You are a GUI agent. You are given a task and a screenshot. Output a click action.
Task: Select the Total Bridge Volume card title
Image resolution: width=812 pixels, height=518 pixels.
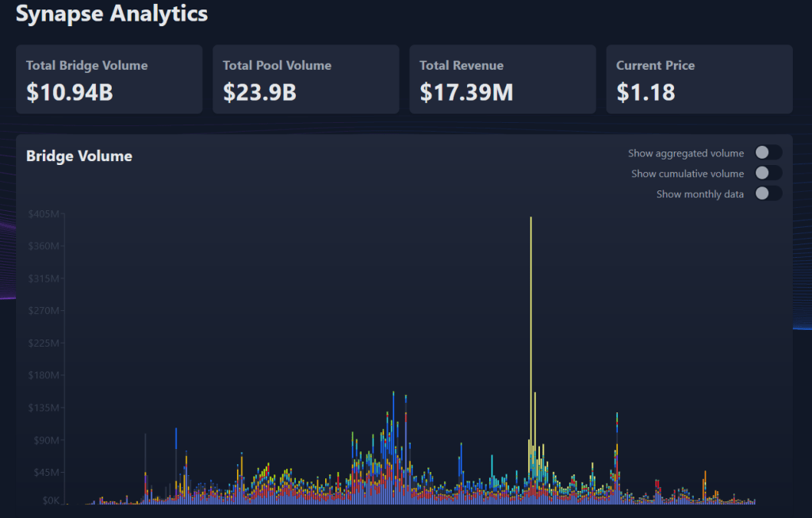click(87, 66)
